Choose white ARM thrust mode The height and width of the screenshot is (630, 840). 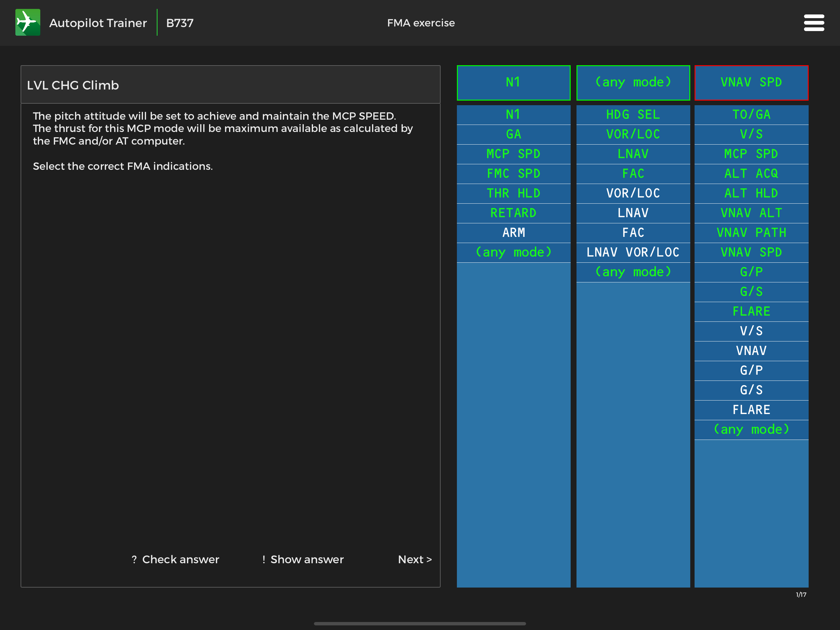(513, 233)
